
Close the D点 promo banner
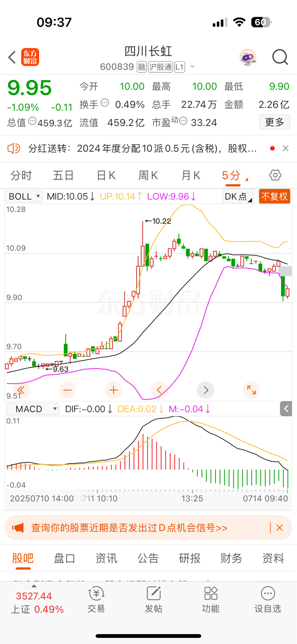click(x=280, y=528)
